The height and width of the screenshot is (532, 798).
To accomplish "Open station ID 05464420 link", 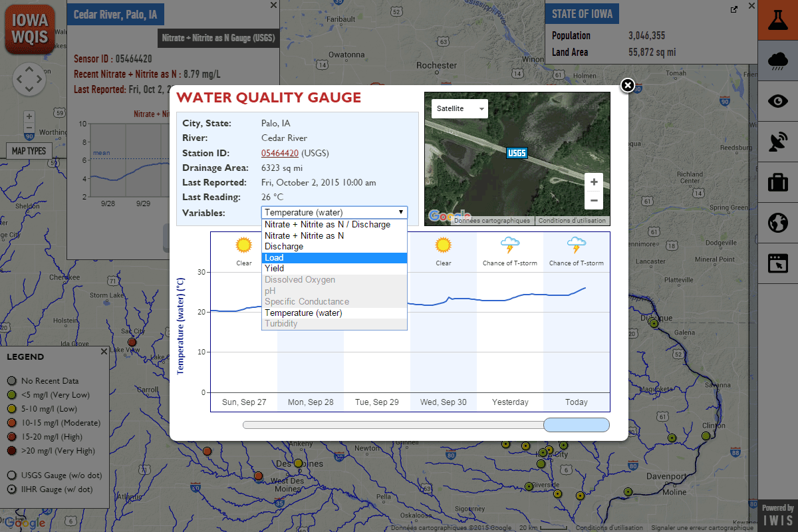I will 280,153.
